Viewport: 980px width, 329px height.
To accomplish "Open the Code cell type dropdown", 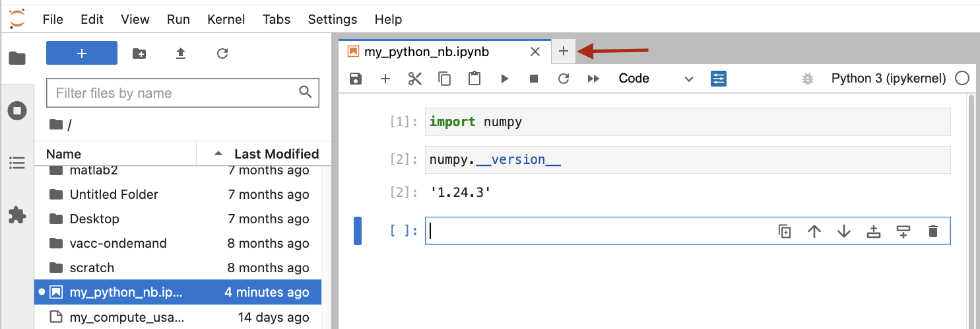I will click(x=656, y=79).
